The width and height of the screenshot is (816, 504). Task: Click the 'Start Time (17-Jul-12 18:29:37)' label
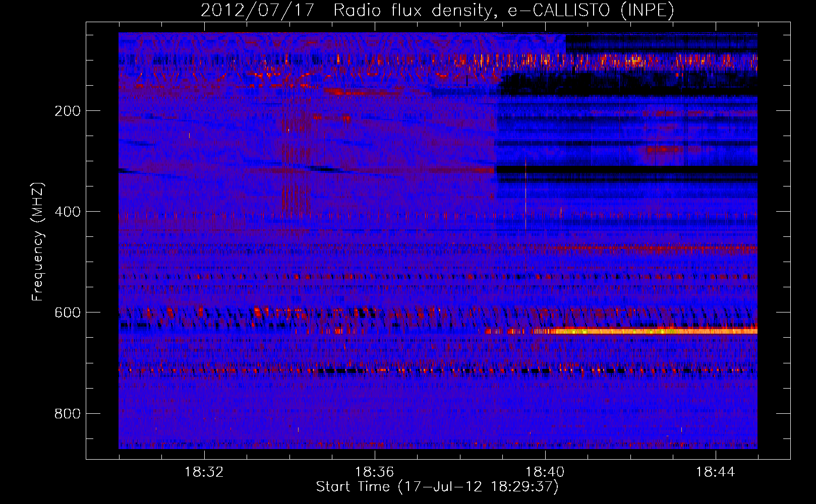click(437, 487)
